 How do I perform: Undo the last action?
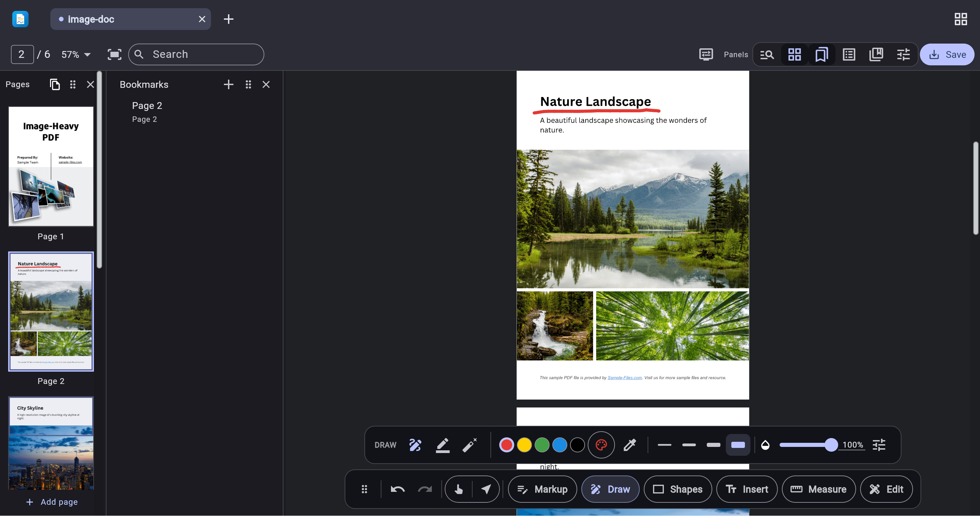(x=397, y=489)
